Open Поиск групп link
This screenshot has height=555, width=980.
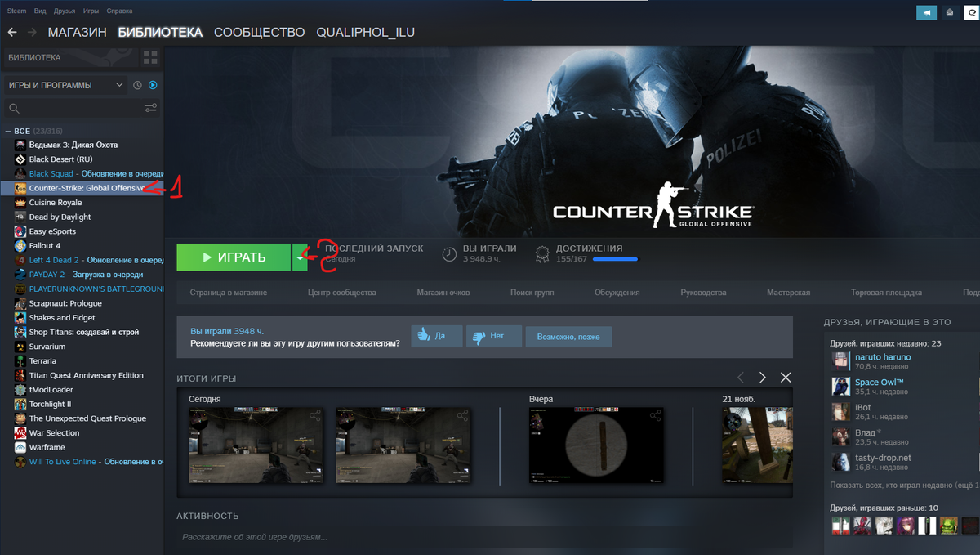coord(532,293)
